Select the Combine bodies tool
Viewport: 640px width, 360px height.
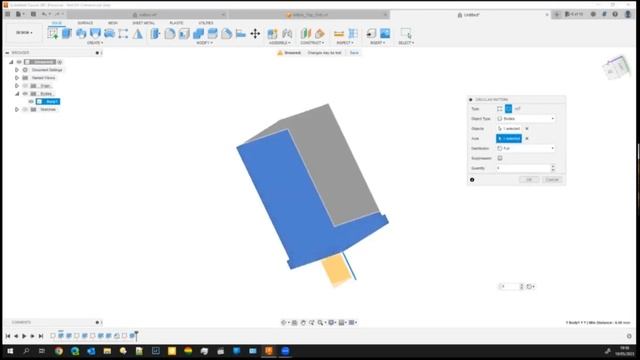click(198, 33)
